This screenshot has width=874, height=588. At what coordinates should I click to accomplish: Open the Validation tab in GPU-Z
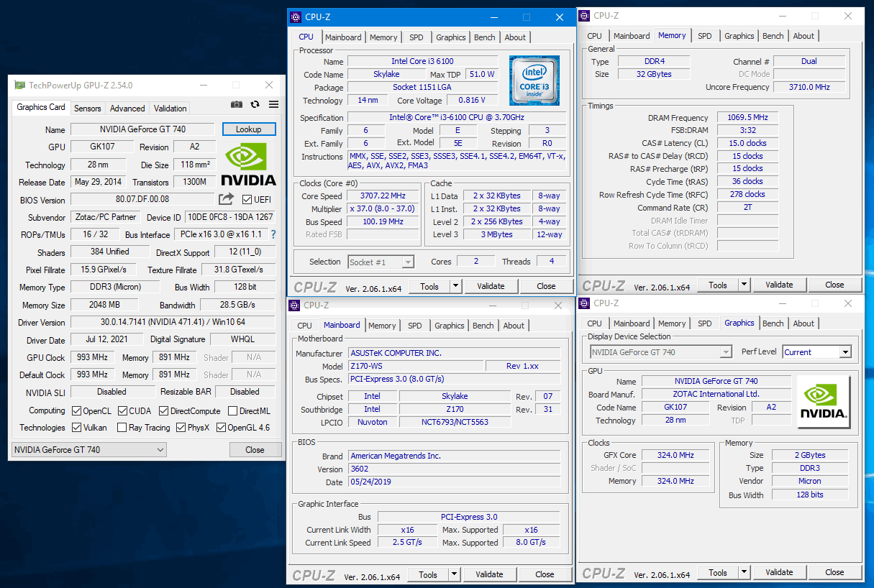click(170, 109)
